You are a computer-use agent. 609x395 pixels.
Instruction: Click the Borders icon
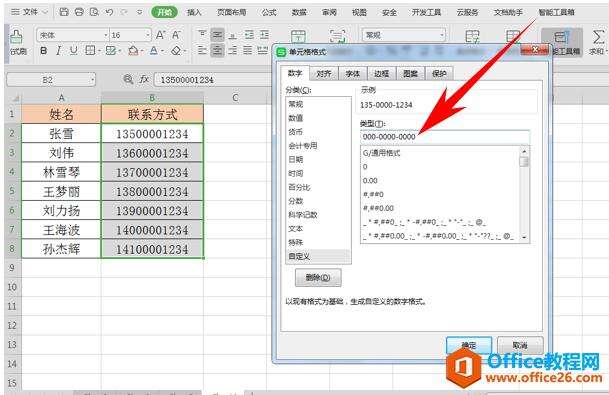tap(90, 50)
